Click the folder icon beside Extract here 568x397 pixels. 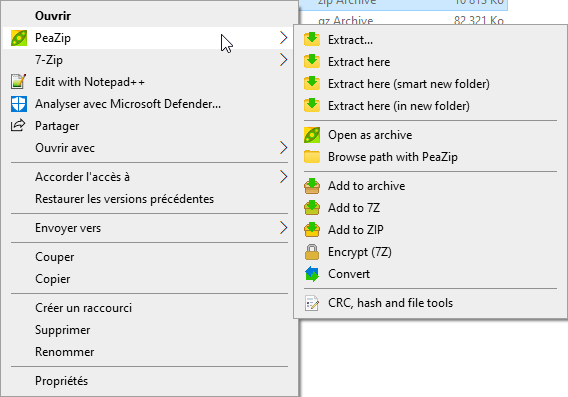pos(312,62)
